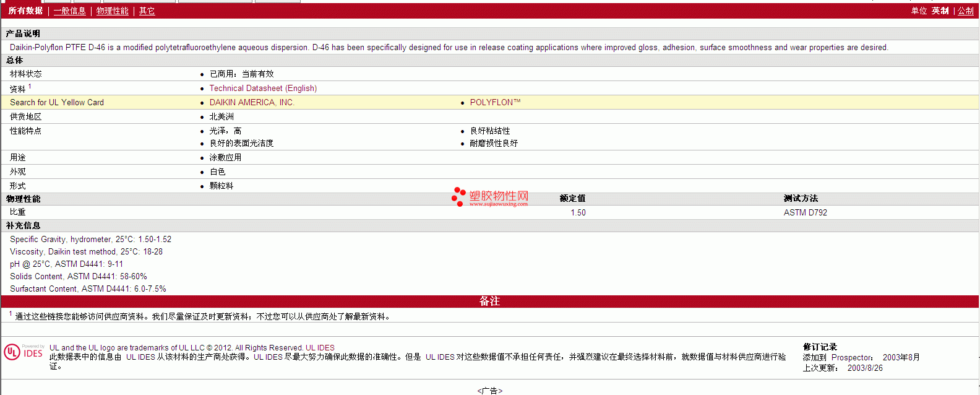Screen dimensions: 980x395
Task: Click the 资料 row label
Action: click(18, 89)
